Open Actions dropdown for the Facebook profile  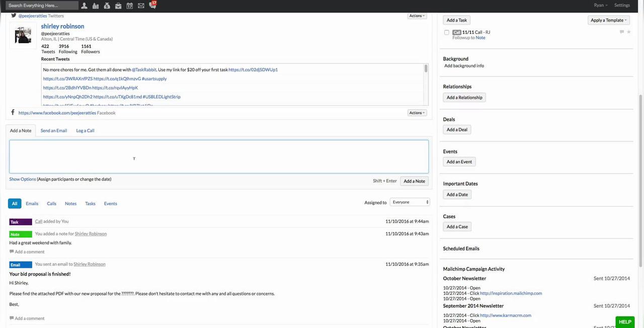[417, 113]
